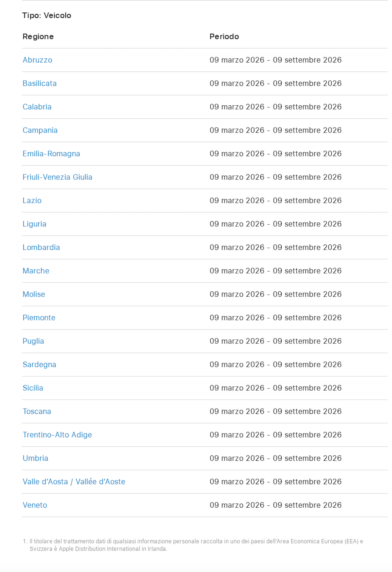Click the Umbria link

pyautogui.click(x=35, y=459)
